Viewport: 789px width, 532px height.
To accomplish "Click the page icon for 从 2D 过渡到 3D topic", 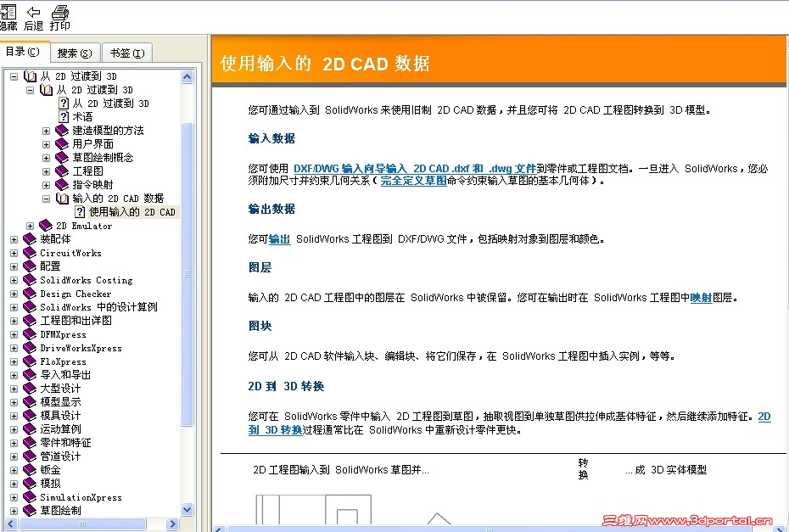I will [x=64, y=104].
